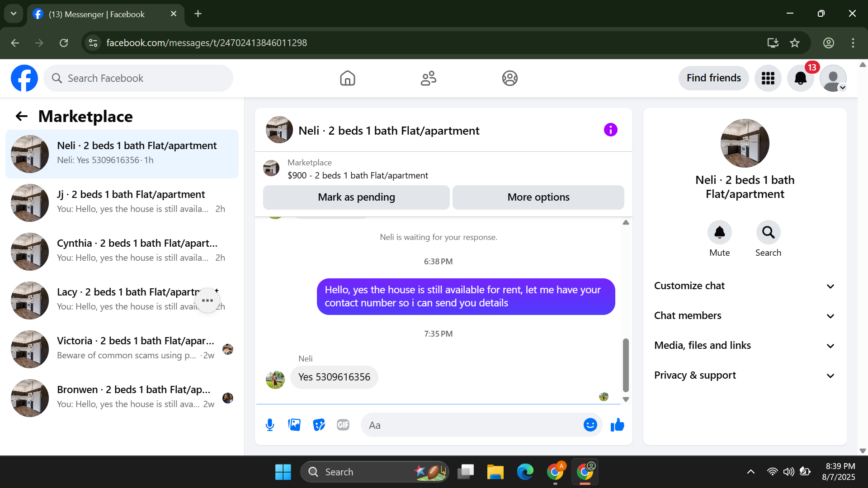The image size is (868, 488).
Task: Search in conversation magnifier icon
Action: point(768,232)
